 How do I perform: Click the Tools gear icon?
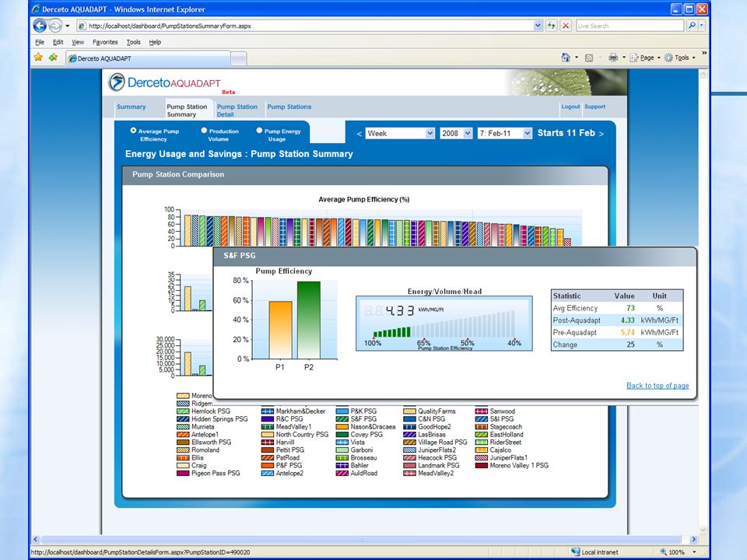668,58
